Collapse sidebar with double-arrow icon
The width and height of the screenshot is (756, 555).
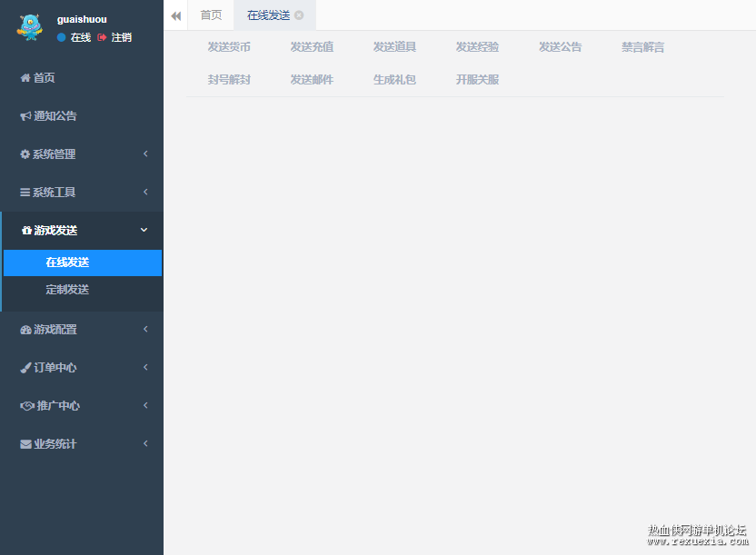pos(176,16)
